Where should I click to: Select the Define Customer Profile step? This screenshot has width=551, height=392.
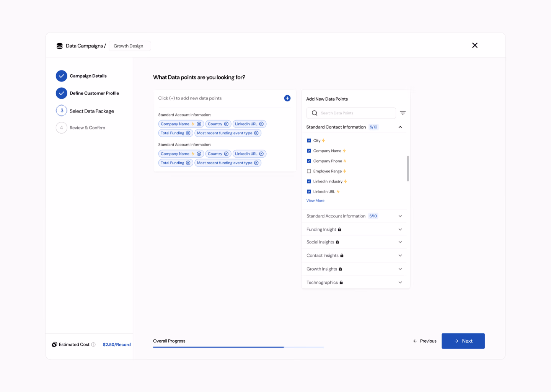pyautogui.click(x=94, y=93)
